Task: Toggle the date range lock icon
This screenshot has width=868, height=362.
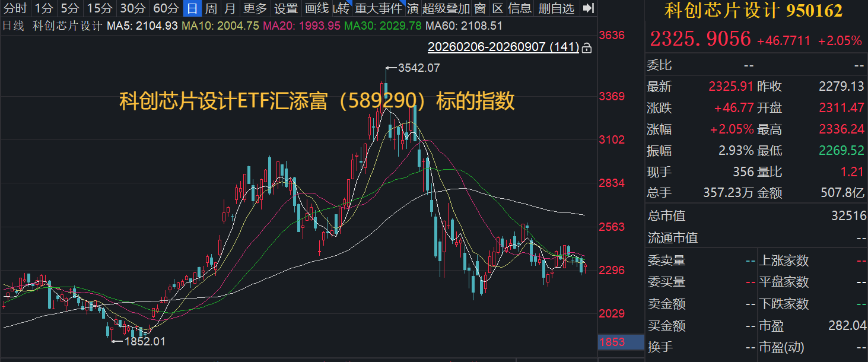Action: [587, 47]
